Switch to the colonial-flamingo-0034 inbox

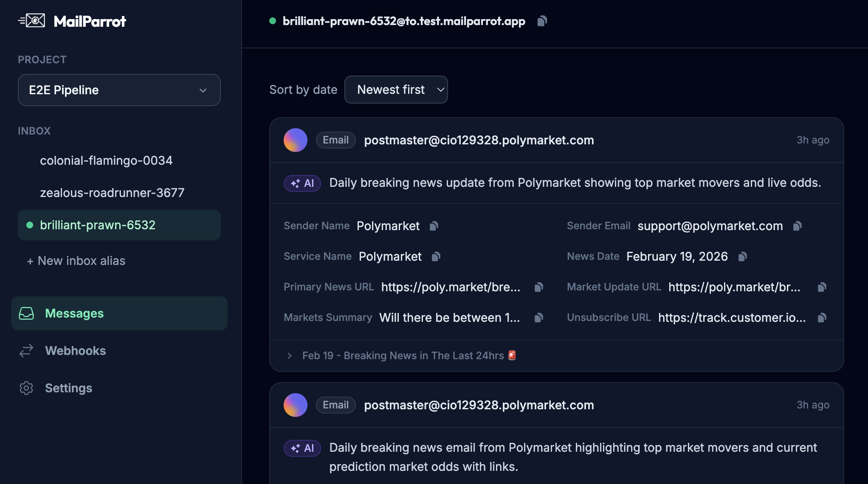106,160
